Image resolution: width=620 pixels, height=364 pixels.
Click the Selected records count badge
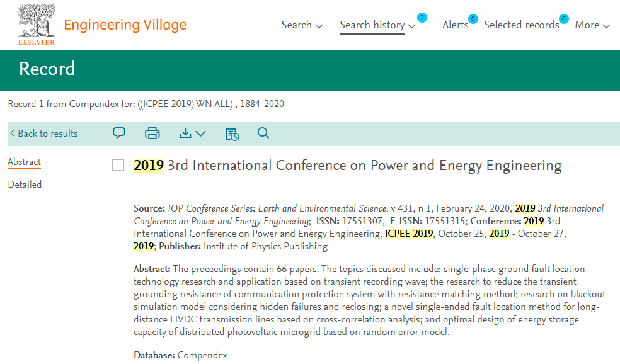[563, 19]
